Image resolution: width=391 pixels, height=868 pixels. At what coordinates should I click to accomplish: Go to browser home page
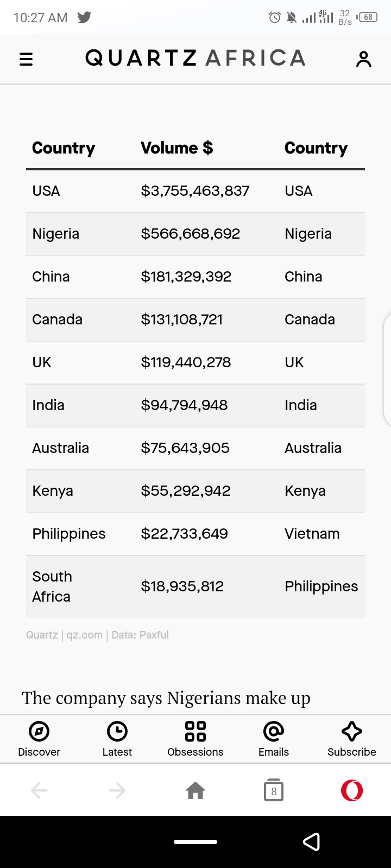[195, 790]
